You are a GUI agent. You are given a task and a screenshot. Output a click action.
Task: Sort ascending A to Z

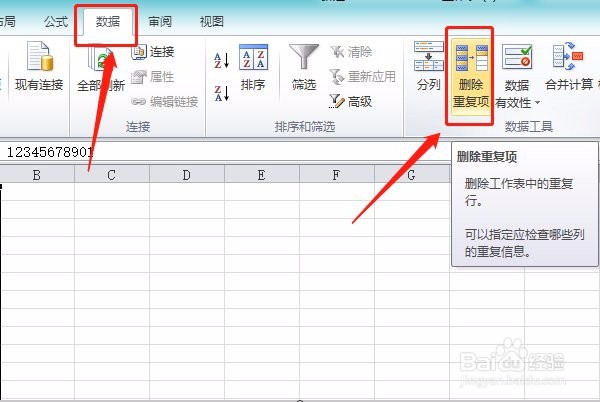click(222, 60)
